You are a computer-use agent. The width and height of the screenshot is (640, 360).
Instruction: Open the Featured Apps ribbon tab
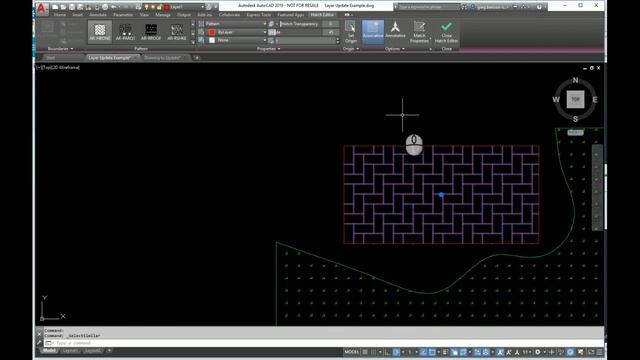(x=291, y=15)
